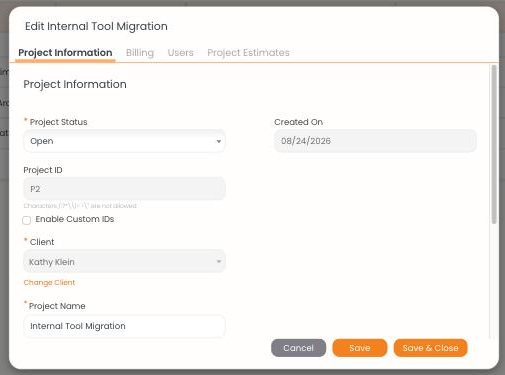
Task: Click the 'Edit Internal Tool Migration' title
Action: click(96, 26)
